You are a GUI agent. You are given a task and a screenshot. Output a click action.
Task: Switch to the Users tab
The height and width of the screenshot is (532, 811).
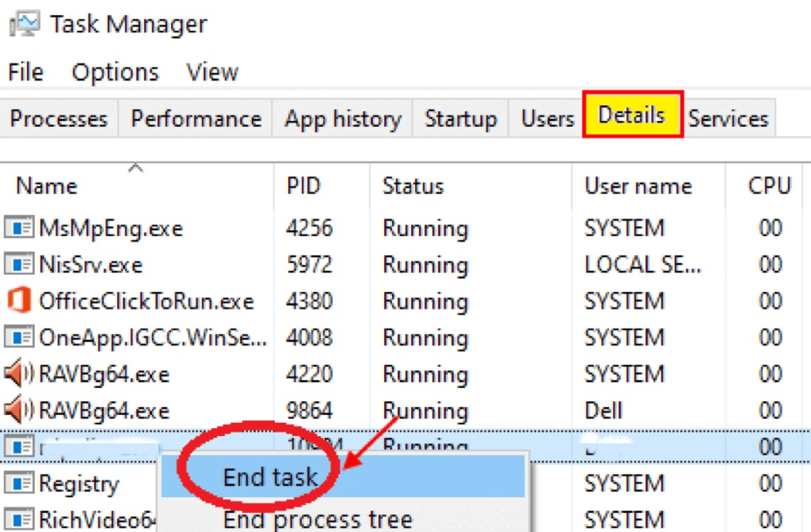pos(548,119)
